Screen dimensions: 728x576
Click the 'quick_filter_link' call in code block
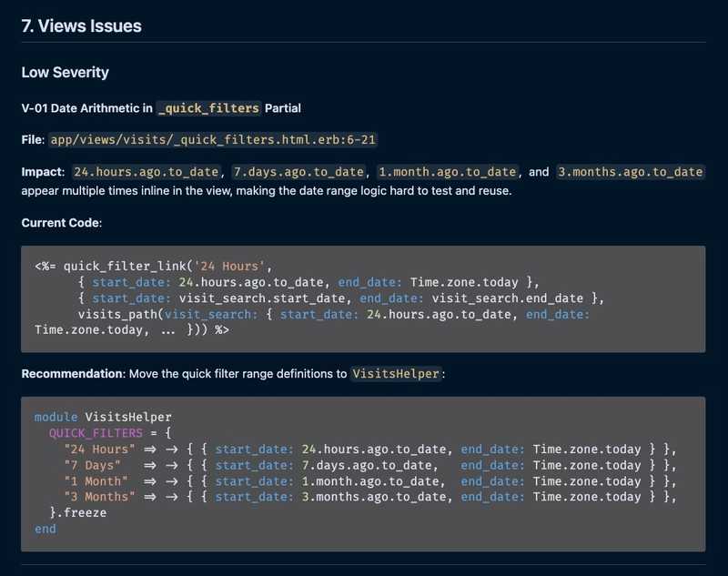click(125, 267)
